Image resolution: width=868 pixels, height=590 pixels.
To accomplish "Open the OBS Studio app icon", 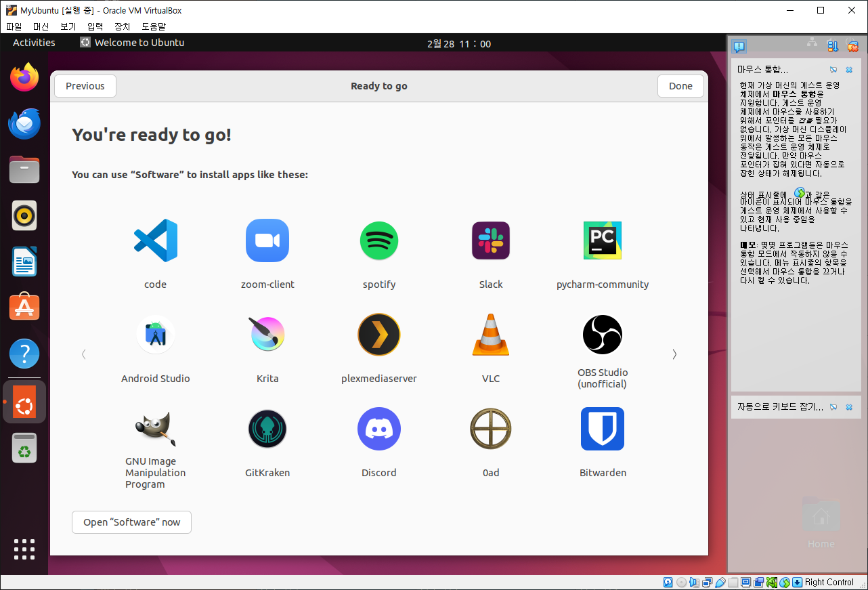I will [x=603, y=335].
